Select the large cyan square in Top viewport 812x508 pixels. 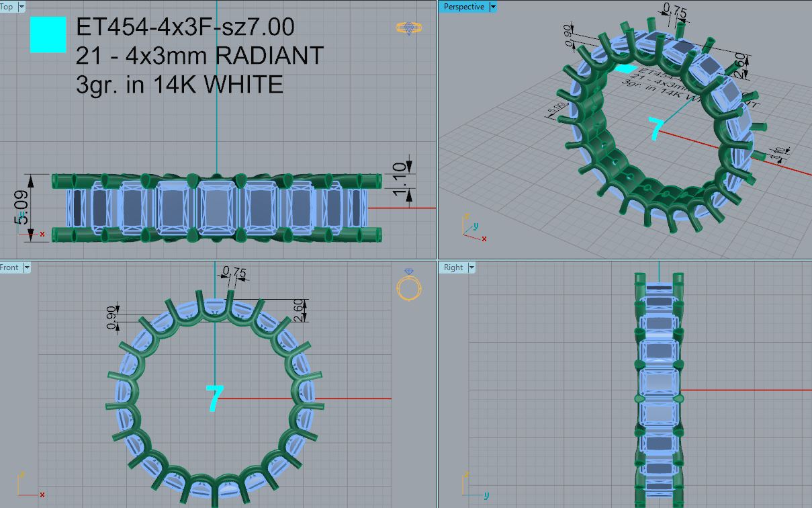[48, 35]
